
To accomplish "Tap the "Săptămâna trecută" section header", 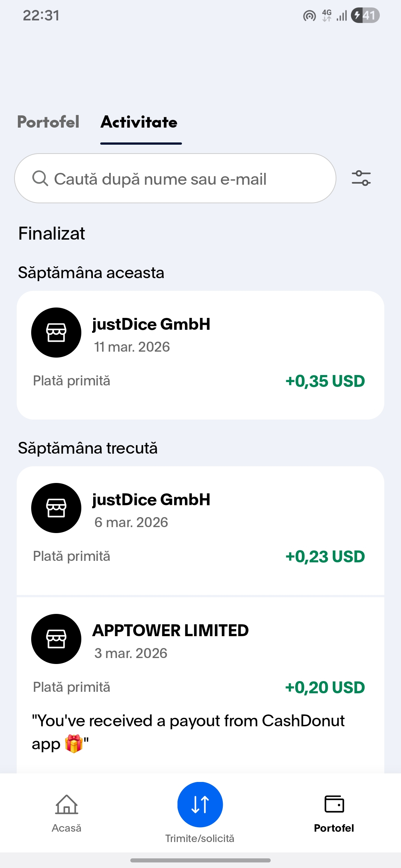I will coord(88,448).
